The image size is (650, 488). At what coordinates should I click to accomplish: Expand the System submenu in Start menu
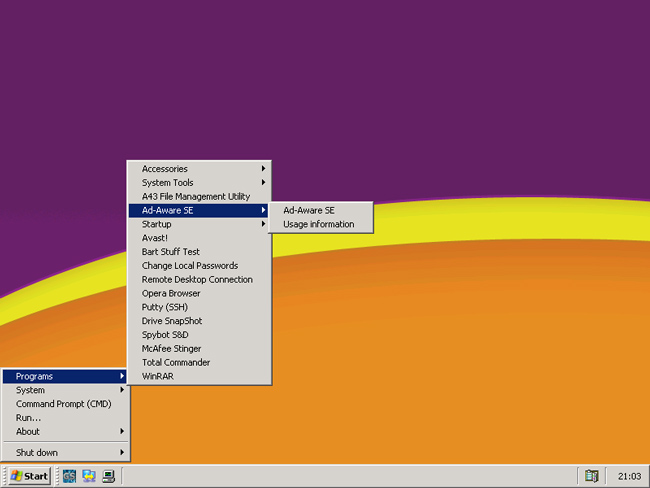tap(65, 390)
